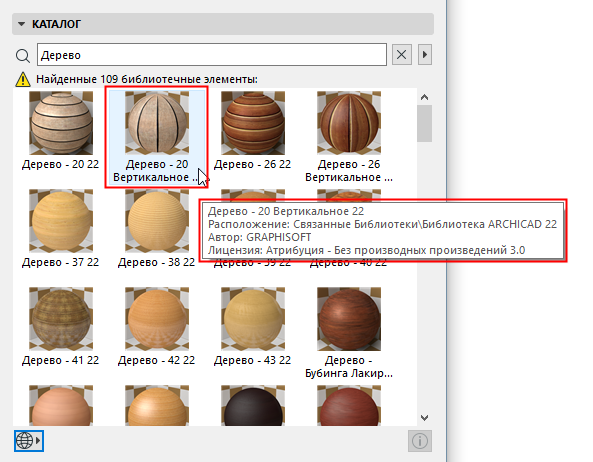Viewport: 593px width, 462px height.
Task: Select the black material sphere in bottom row
Action: tap(253, 405)
